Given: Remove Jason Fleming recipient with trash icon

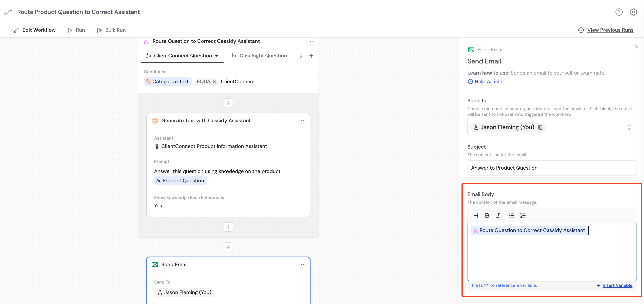Looking at the screenshot, I should [x=540, y=127].
